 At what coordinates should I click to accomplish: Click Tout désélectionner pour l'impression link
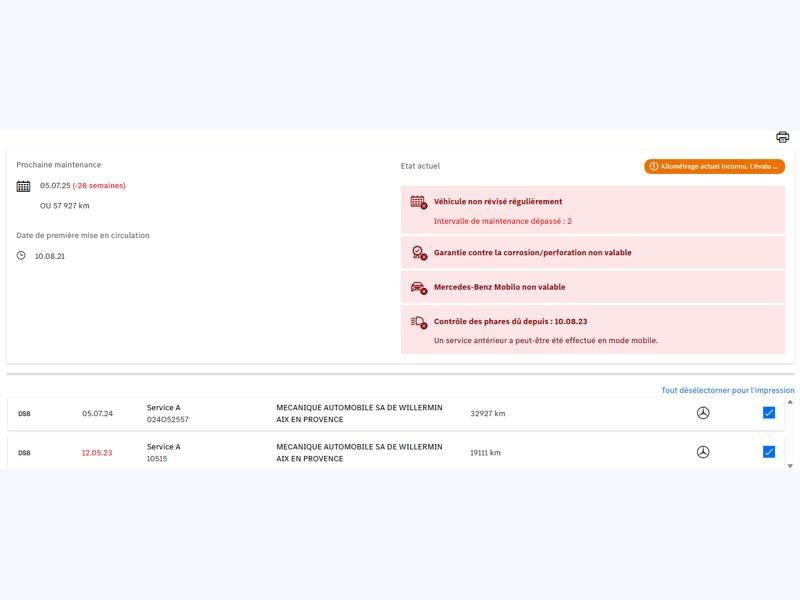click(727, 390)
